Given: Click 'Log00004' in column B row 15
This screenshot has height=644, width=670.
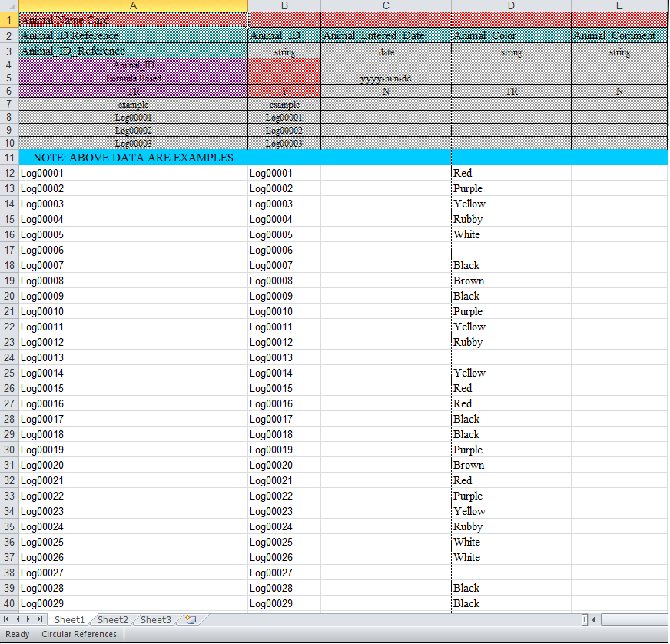Looking at the screenshot, I should coord(284,219).
